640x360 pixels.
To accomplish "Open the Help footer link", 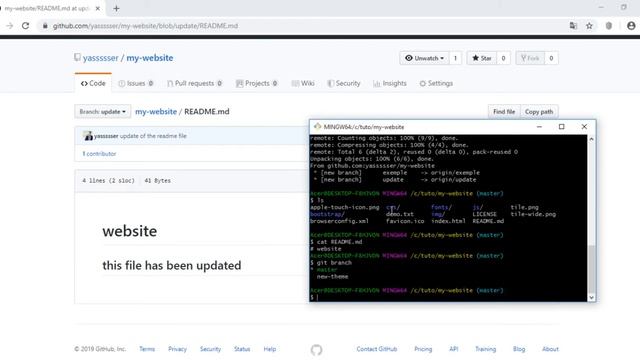I will point(270,349).
